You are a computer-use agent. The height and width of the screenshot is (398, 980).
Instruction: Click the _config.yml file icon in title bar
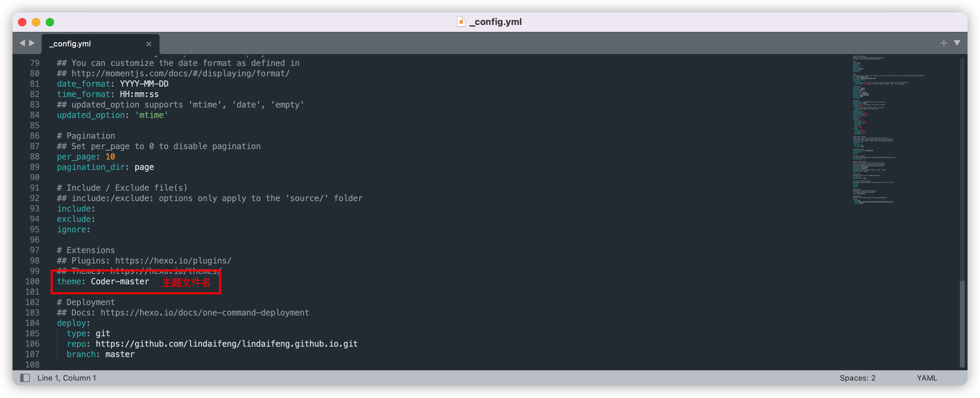click(461, 22)
